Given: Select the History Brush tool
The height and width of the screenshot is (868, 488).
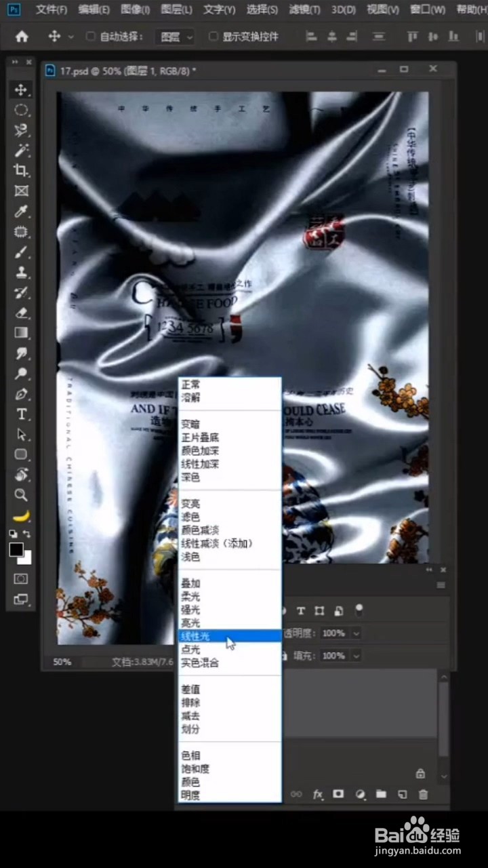Looking at the screenshot, I should tap(22, 292).
